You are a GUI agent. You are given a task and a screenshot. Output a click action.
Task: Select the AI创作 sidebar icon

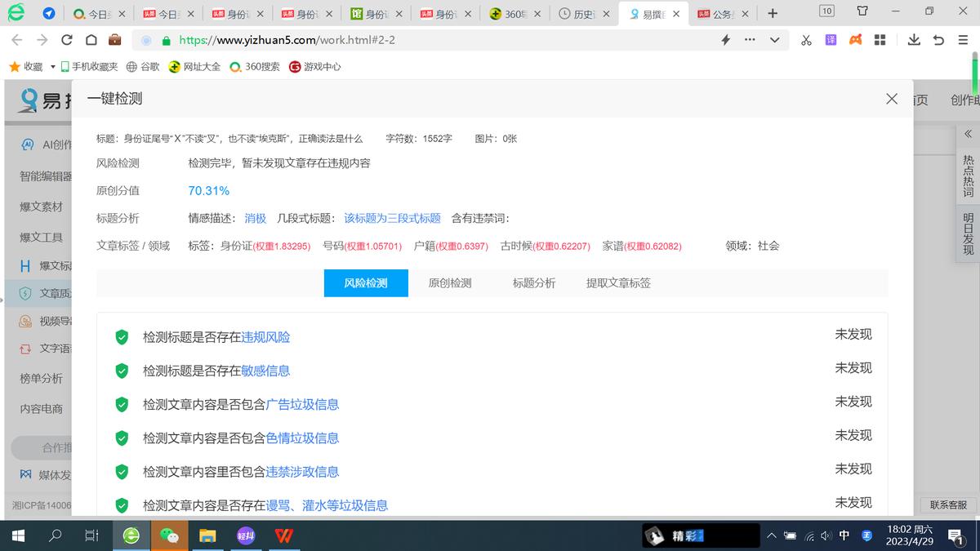coord(29,144)
